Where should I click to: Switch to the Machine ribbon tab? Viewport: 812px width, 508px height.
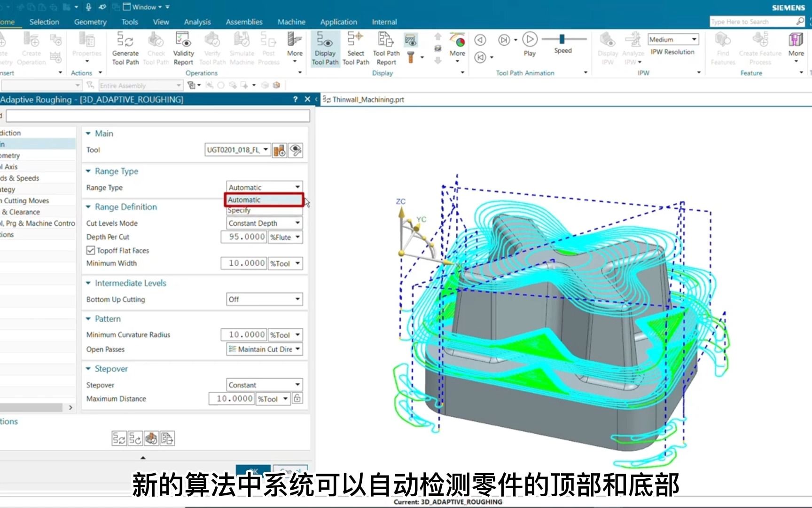(291, 22)
